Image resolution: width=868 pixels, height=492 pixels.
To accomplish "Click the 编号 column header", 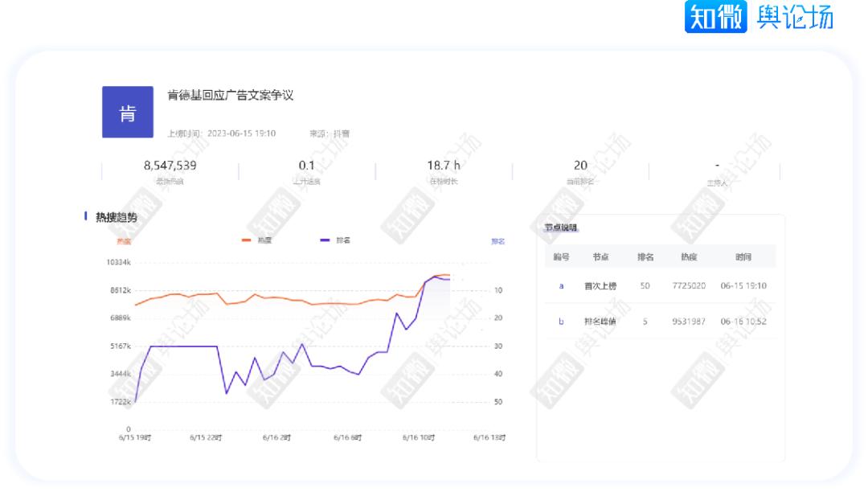I will tap(561, 256).
